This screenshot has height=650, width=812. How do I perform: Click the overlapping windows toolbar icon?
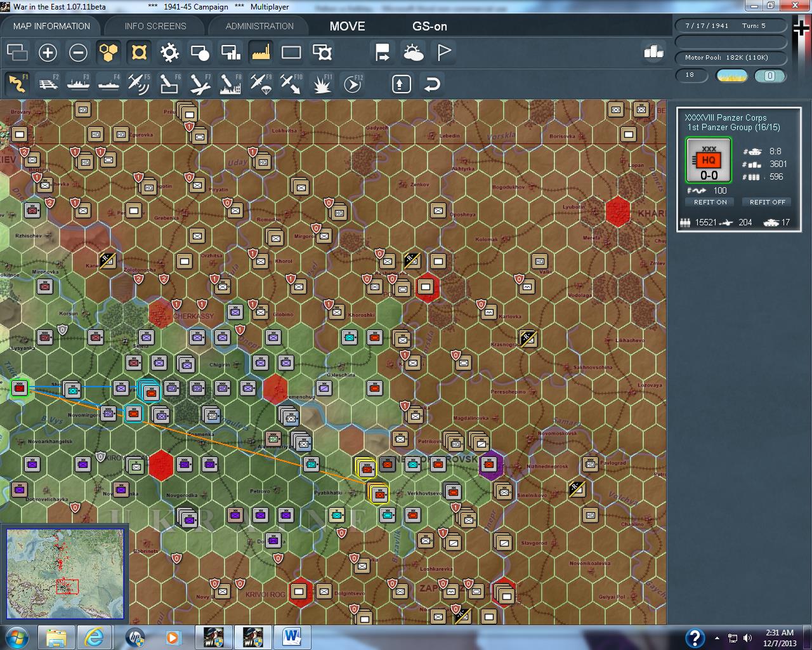[x=17, y=52]
